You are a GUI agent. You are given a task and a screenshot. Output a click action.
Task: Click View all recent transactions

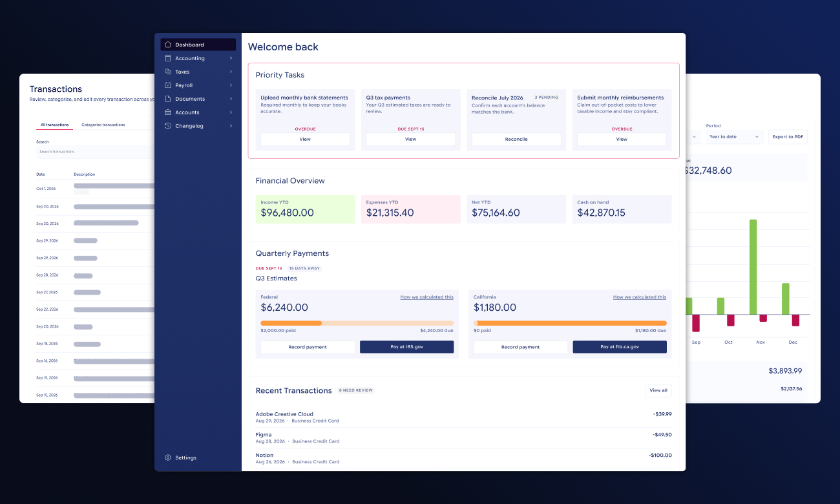(x=658, y=390)
